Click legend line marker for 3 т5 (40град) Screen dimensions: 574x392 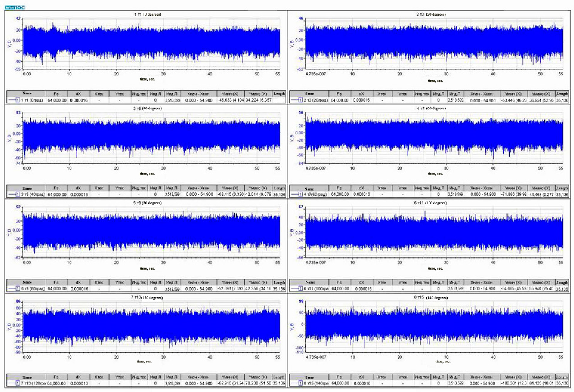pos(14,194)
